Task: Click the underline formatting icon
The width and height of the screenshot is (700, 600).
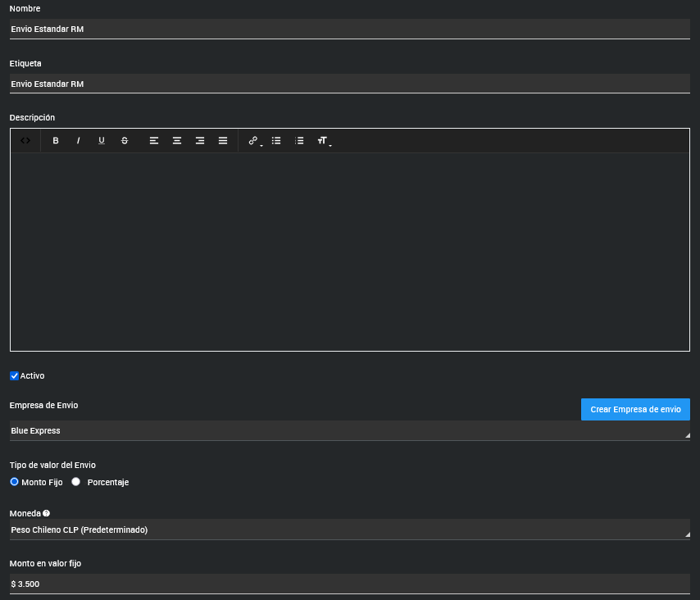Action: [x=102, y=140]
